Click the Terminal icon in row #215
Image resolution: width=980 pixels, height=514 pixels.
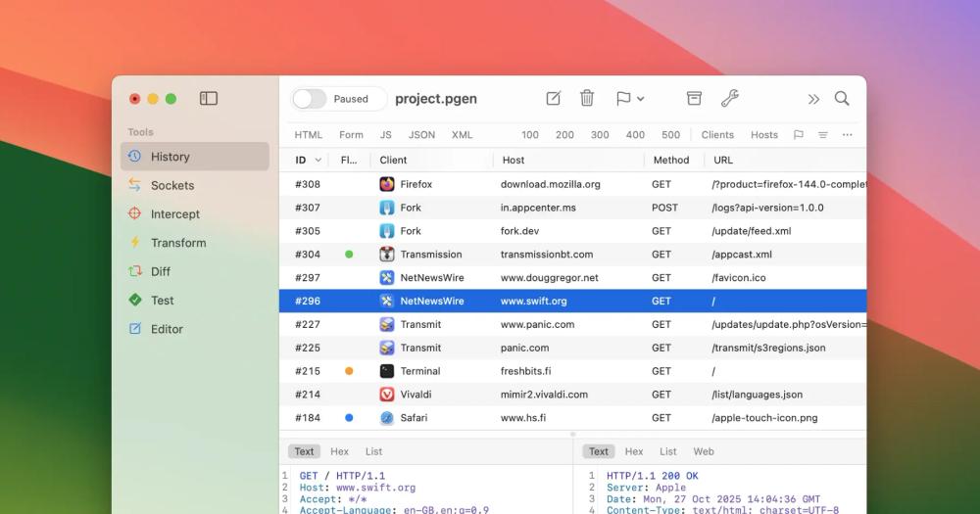pyautogui.click(x=387, y=371)
